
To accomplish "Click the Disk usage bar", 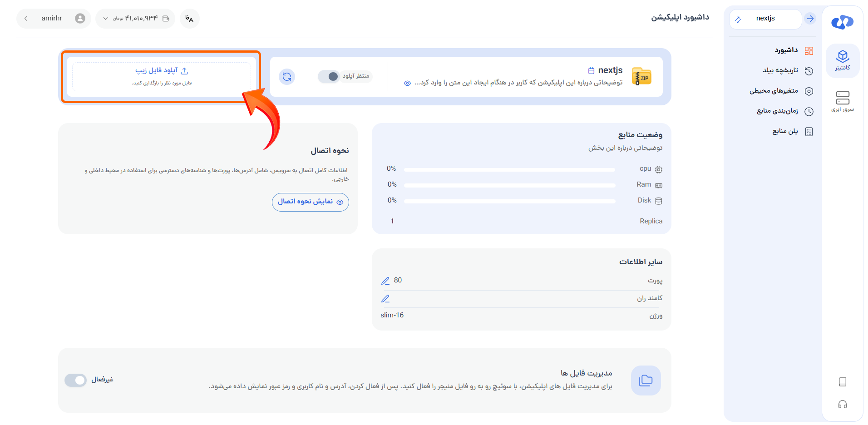I will (x=509, y=201).
